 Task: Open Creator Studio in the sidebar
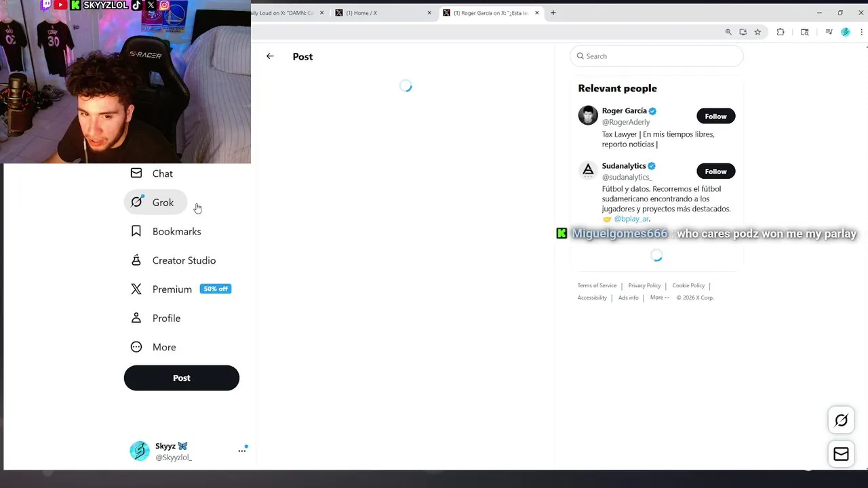(x=173, y=260)
